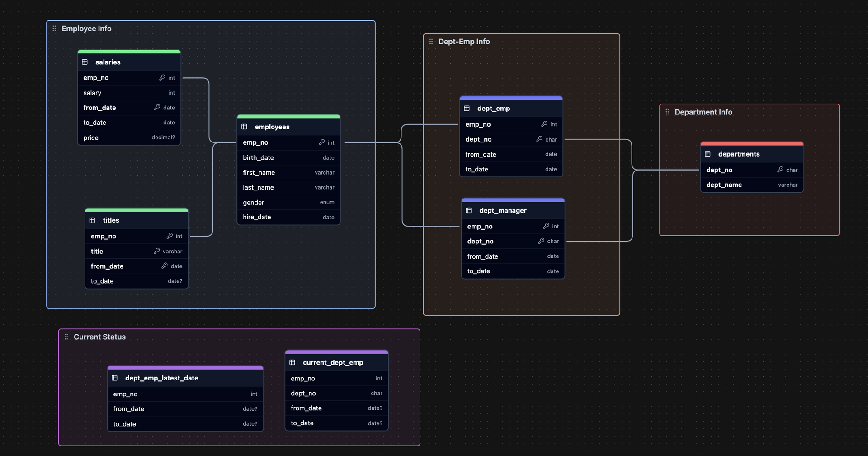Click the decimal? type on price row
The height and width of the screenshot is (456, 868).
(x=163, y=138)
